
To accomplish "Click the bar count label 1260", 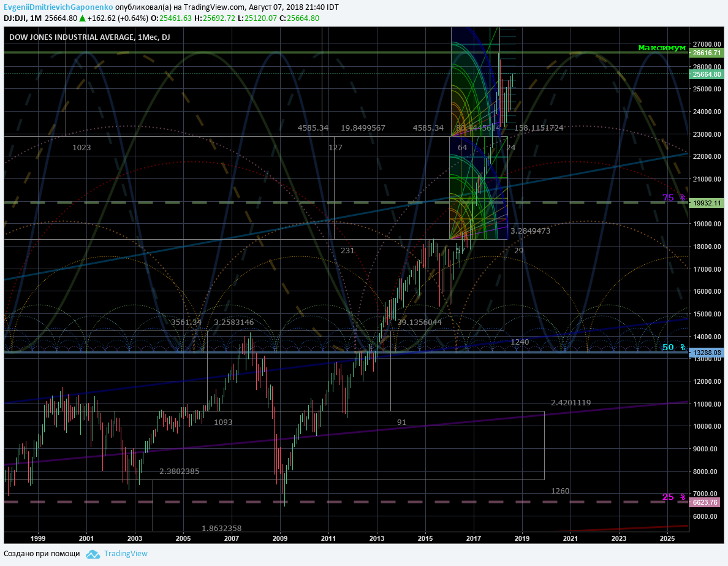I will 560,491.
